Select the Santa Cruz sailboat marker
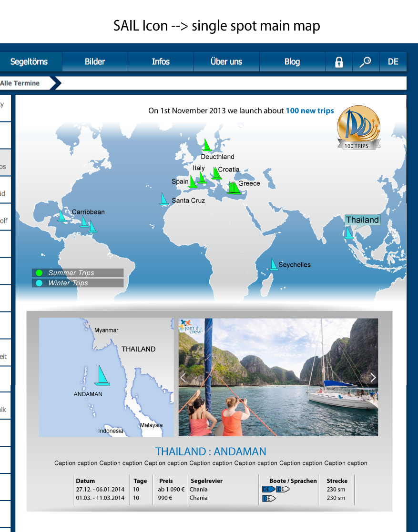Viewport: 418px width, 532px height. coord(164,199)
